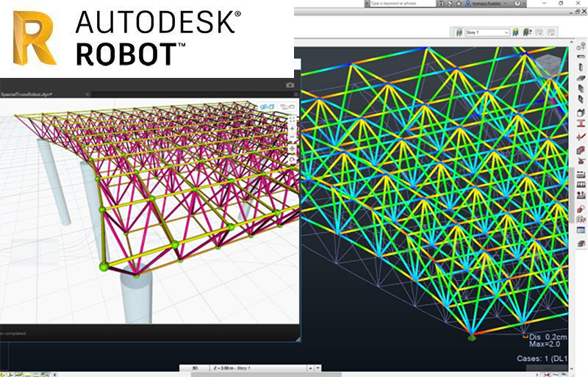Close the inner Robot document window

(x=584, y=12)
